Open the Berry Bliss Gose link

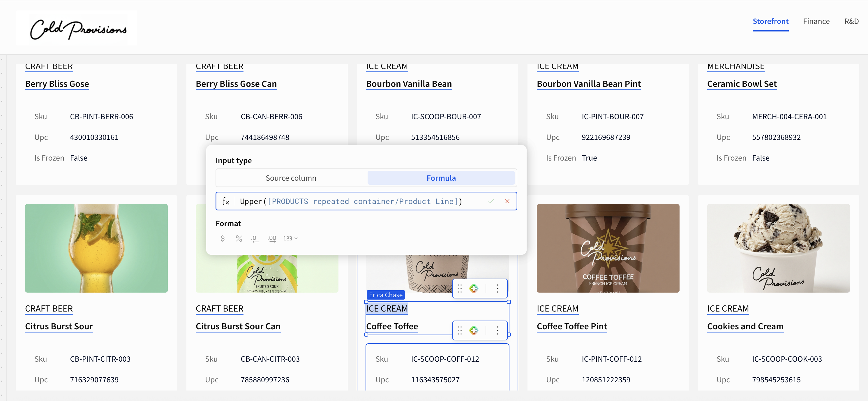coord(57,84)
